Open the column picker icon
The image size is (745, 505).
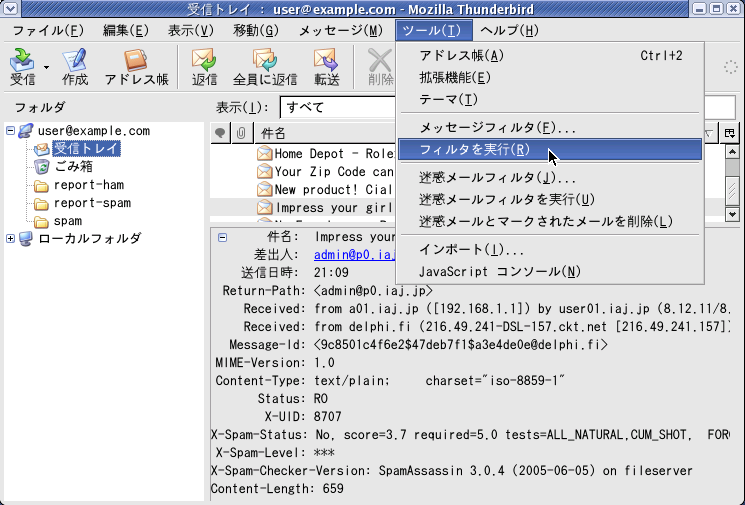(x=729, y=133)
